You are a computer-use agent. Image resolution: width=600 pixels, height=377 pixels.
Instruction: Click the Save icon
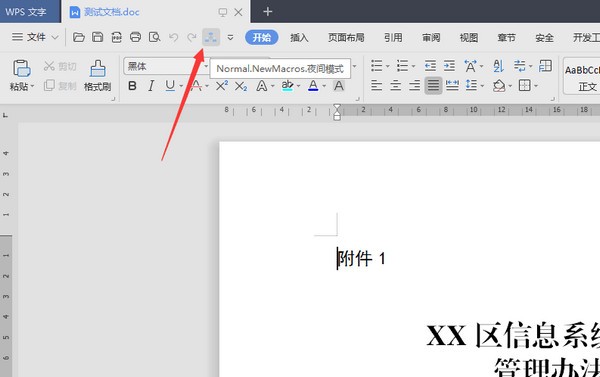[x=98, y=37]
